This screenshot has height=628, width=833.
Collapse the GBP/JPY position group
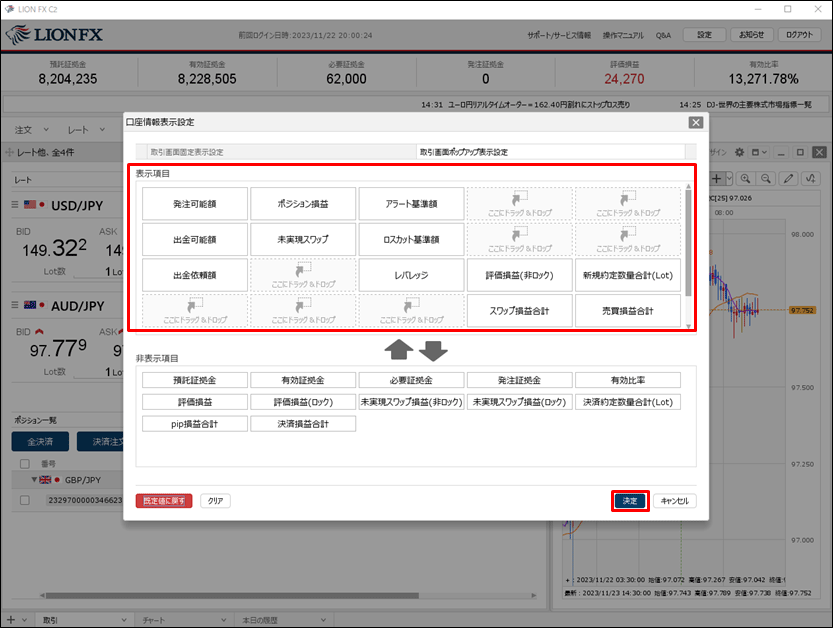[34, 480]
